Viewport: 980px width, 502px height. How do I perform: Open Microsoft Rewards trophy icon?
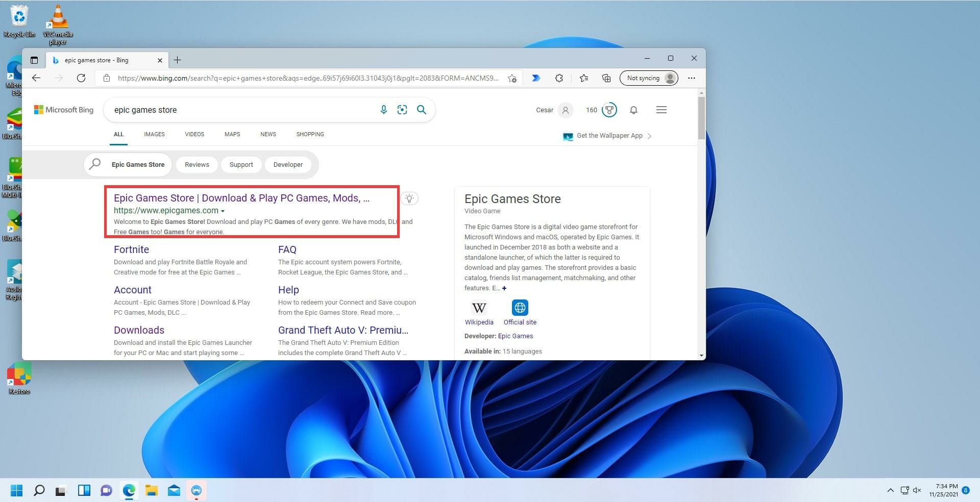coord(609,110)
